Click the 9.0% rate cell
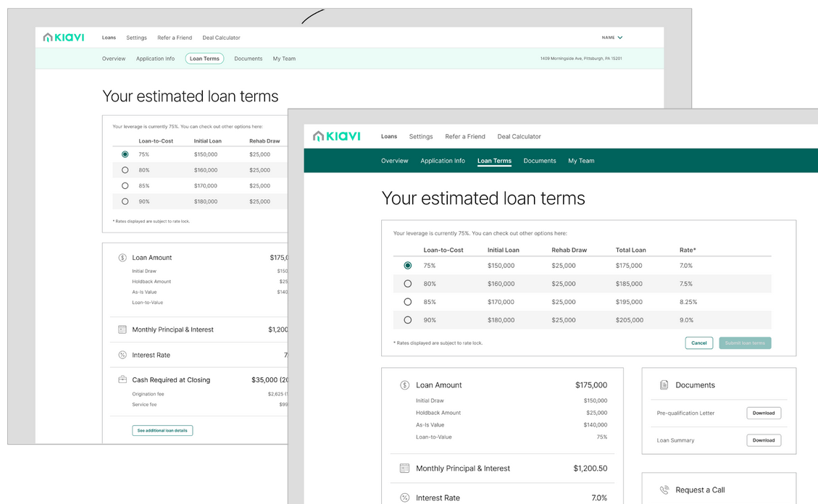 tap(686, 320)
